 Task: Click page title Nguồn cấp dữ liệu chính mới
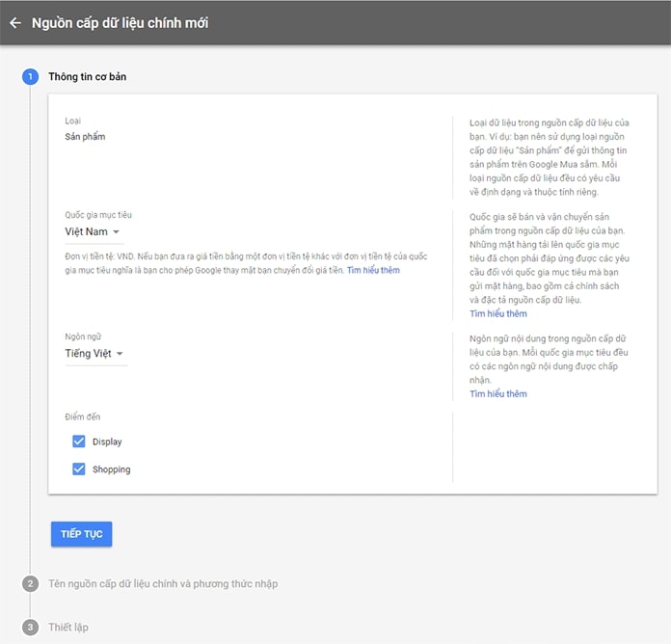121,23
